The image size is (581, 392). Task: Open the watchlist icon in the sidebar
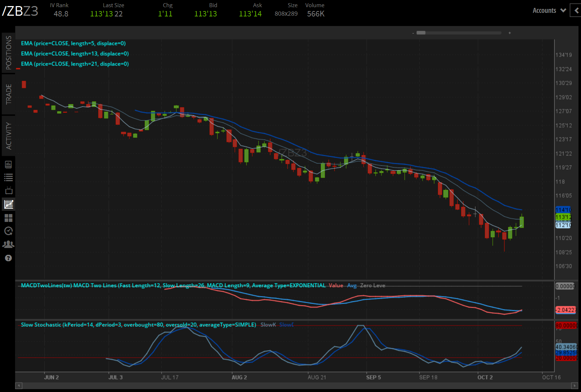click(x=8, y=177)
